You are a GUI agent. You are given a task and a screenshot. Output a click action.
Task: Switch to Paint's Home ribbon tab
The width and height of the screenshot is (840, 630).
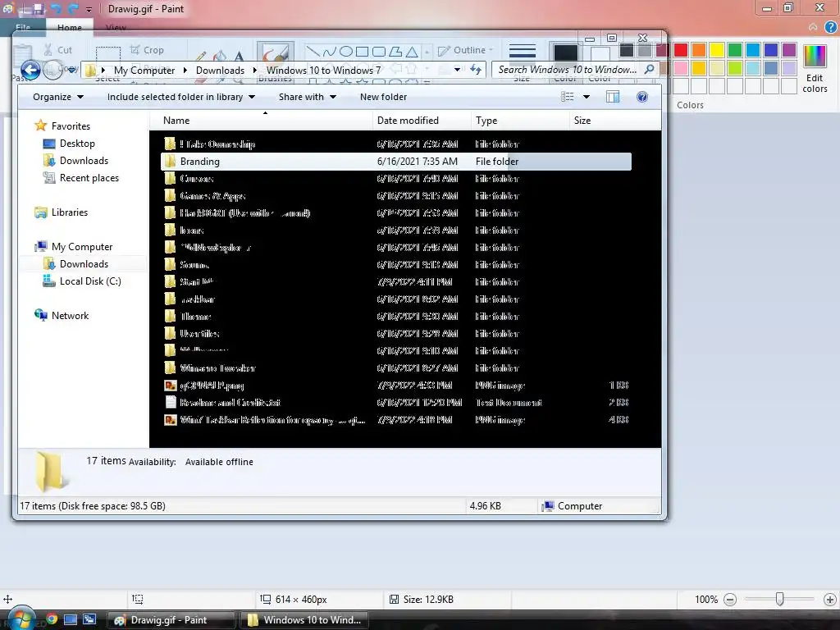click(70, 27)
